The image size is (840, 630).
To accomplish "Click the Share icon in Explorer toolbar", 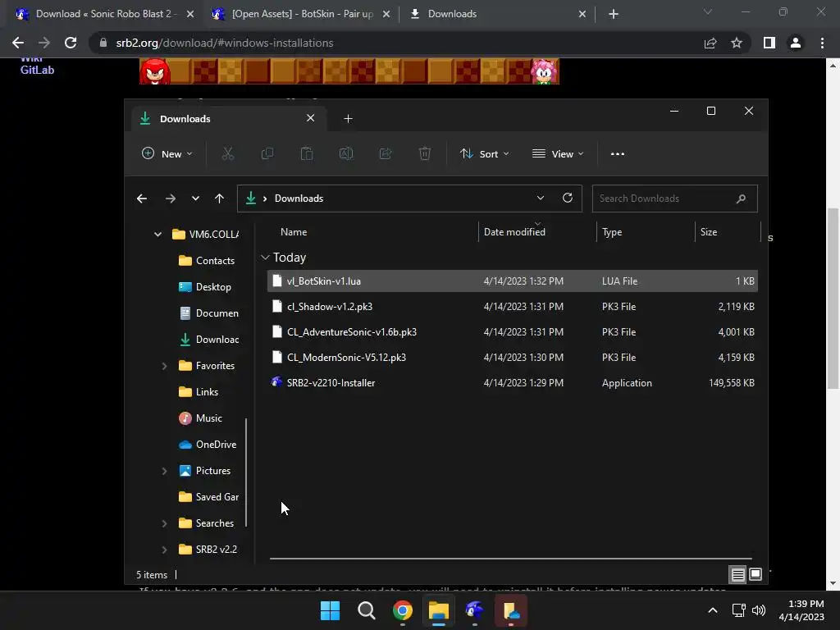I will point(386,153).
